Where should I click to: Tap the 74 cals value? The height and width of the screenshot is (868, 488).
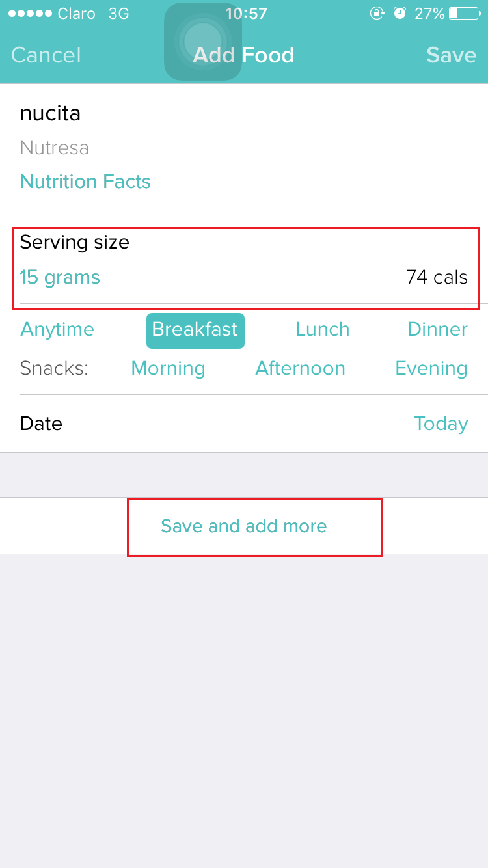click(x=437, y=278)
